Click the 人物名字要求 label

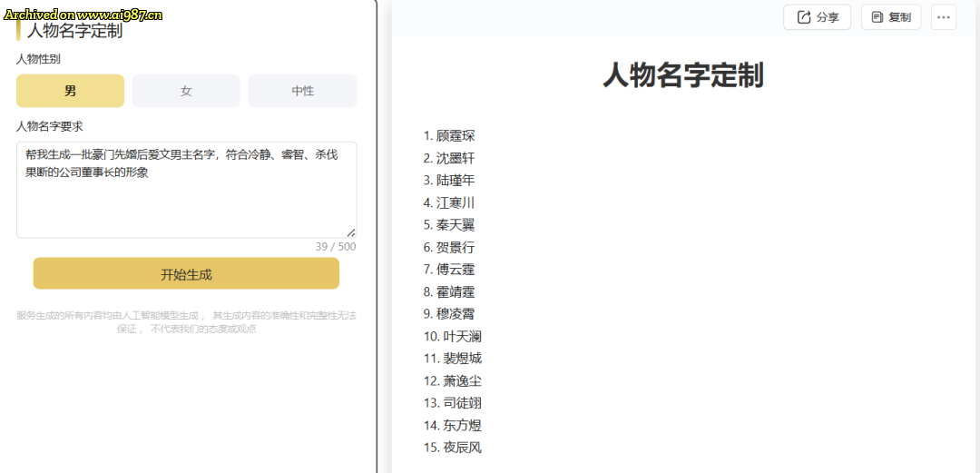(49, 126)
